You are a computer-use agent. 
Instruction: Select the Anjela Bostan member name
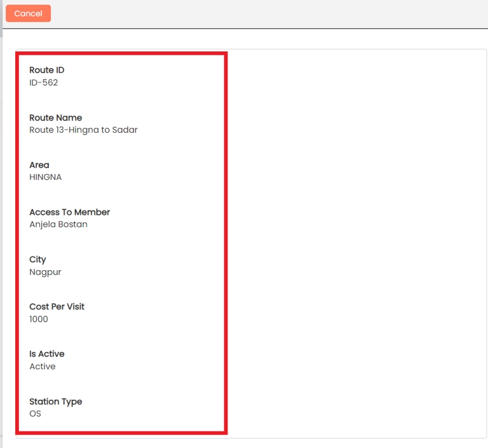58,224
